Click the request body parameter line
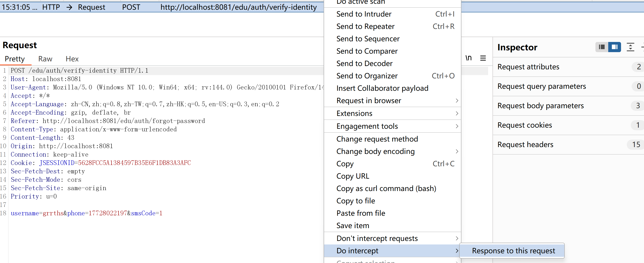Viewport: 644px width, 263px height. [x=87, y=213]
